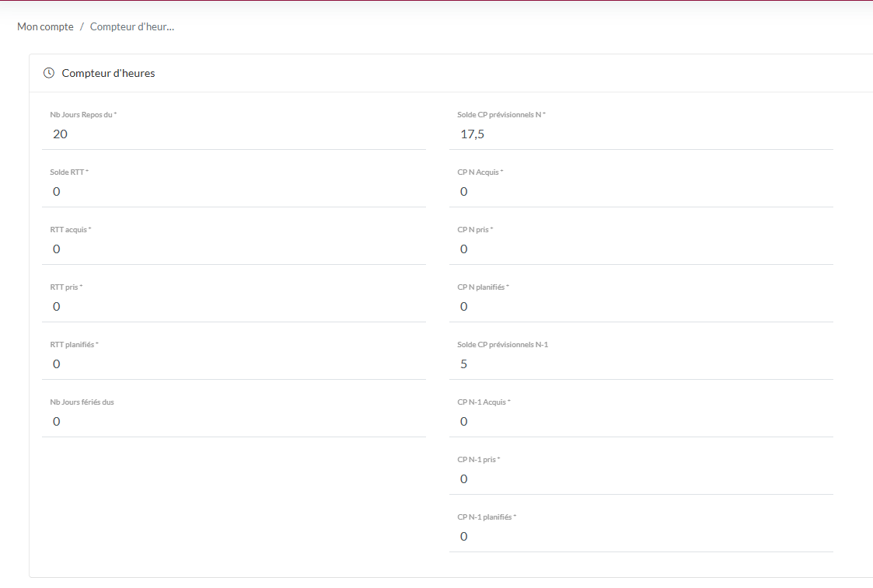Focus the Solde CP prévisionnels N-1 field
The height and width of the screenshot is (588, 873).
click(x=641, y=364)
